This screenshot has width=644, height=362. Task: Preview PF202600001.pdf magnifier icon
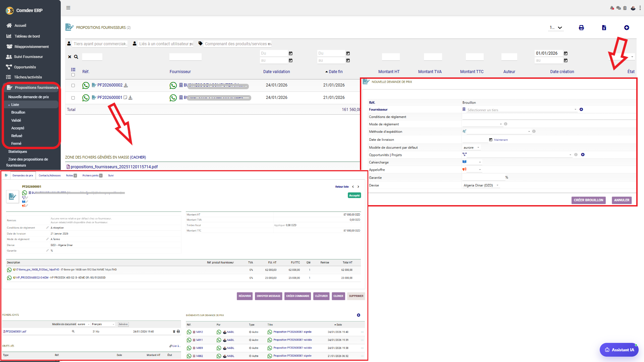73,331
